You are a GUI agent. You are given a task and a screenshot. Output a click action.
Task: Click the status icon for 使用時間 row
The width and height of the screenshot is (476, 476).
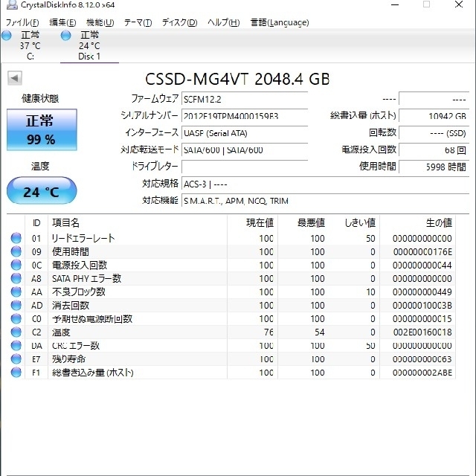(x=16, y=251)
